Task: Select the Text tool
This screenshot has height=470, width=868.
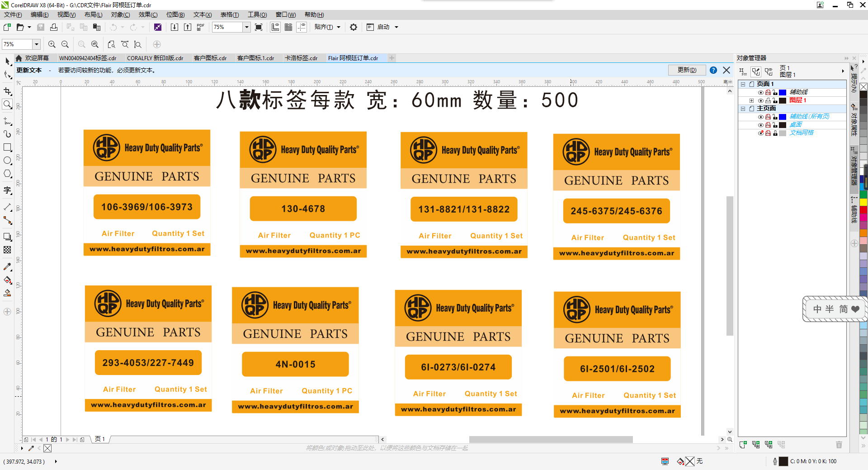Action: tap(7, 190)
